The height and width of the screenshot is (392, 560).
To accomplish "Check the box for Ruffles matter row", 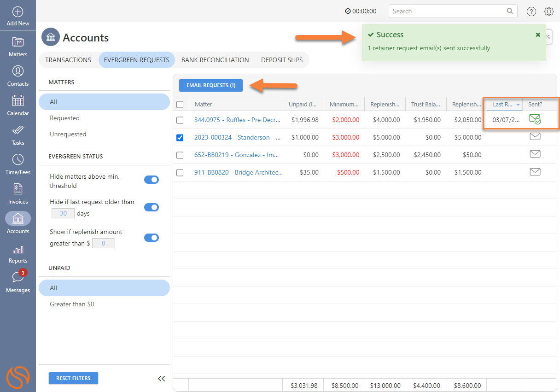I will pos(180,120).
